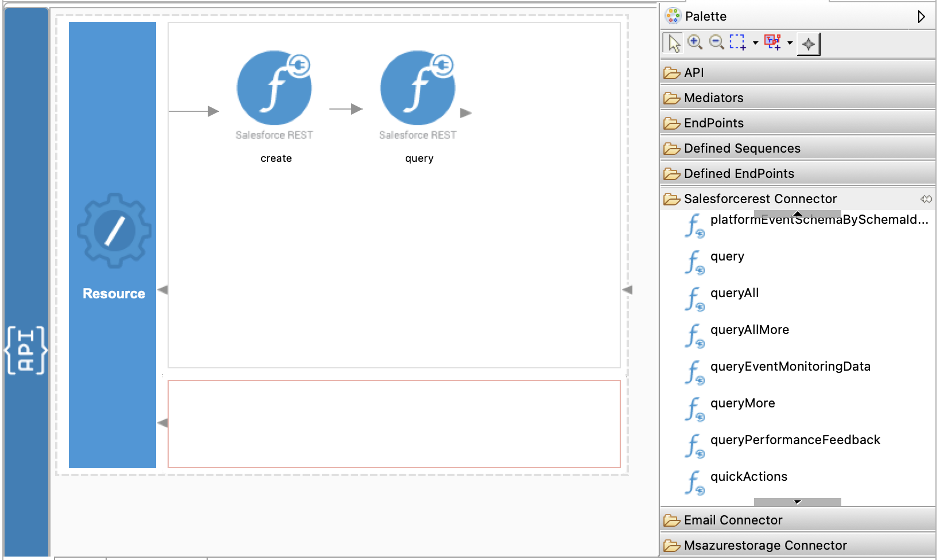
Task: Click the Zoom In palette tool
Action: (695, 42)
